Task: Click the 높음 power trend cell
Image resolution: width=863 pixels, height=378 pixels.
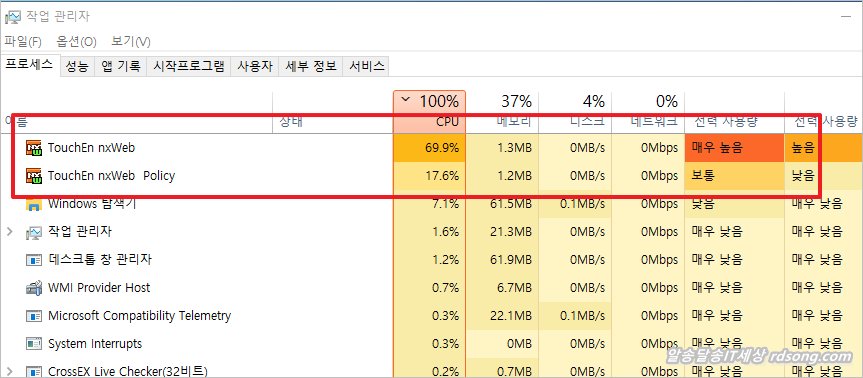Action: [x=823, y=147]
